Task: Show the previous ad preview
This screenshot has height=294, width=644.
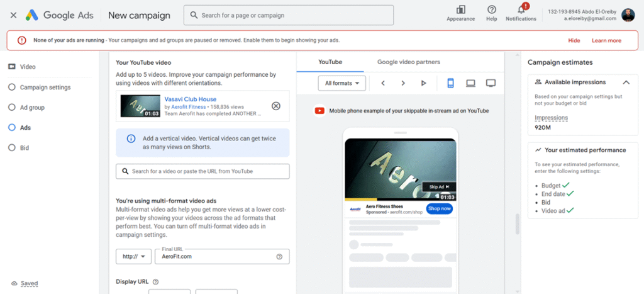Action: 383,83
